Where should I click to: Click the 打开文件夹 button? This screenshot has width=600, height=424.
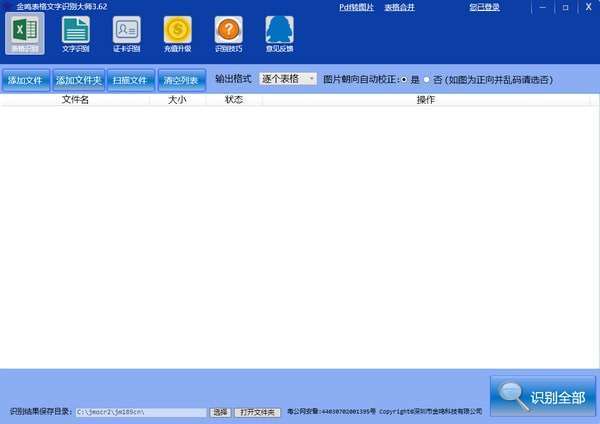(258, 412)
